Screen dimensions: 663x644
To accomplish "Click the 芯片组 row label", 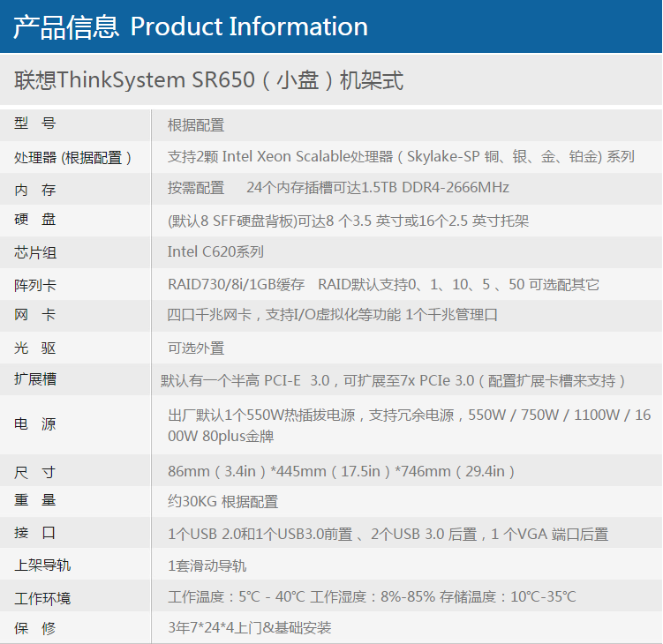I will click(x=35, y=252).
